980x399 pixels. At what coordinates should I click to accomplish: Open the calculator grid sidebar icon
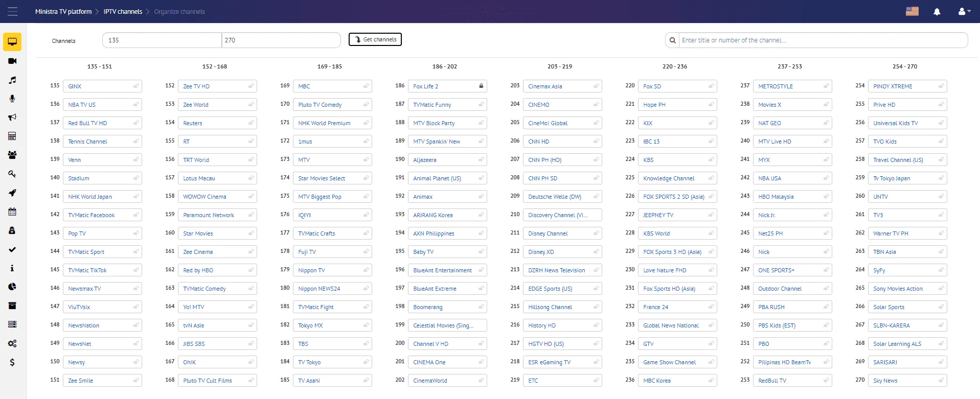tap(12, 136)
